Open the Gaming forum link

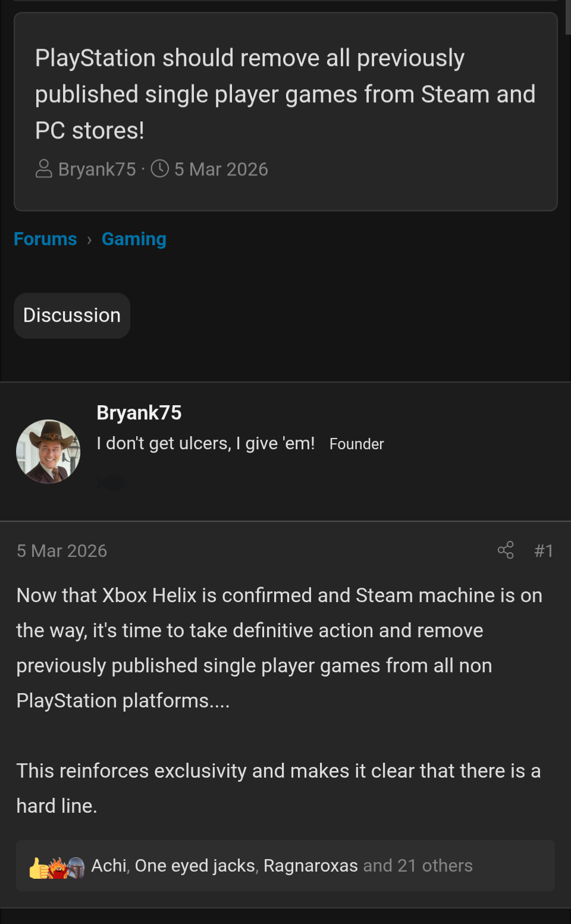coord(134,239)
